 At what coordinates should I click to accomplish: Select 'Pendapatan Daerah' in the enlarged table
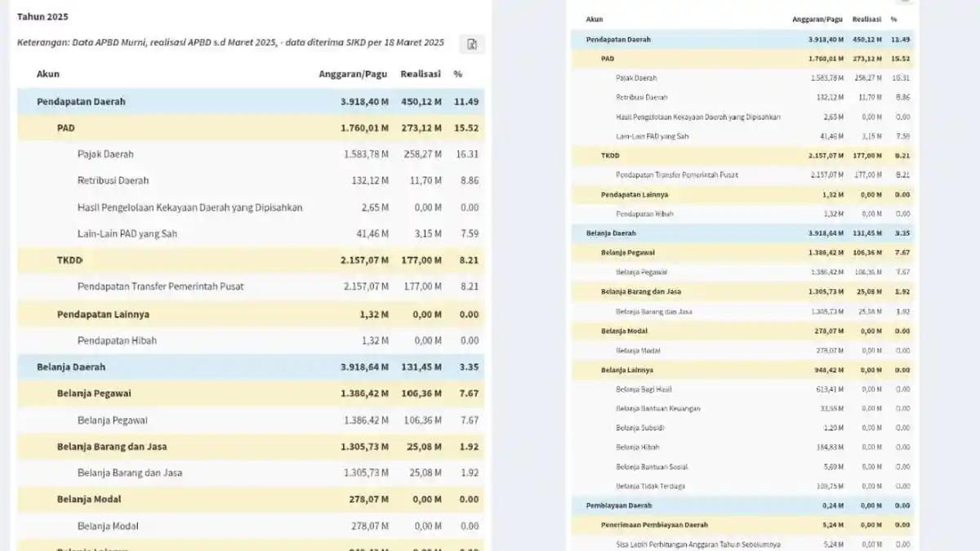pyautogui.click(x=81, y=102)
